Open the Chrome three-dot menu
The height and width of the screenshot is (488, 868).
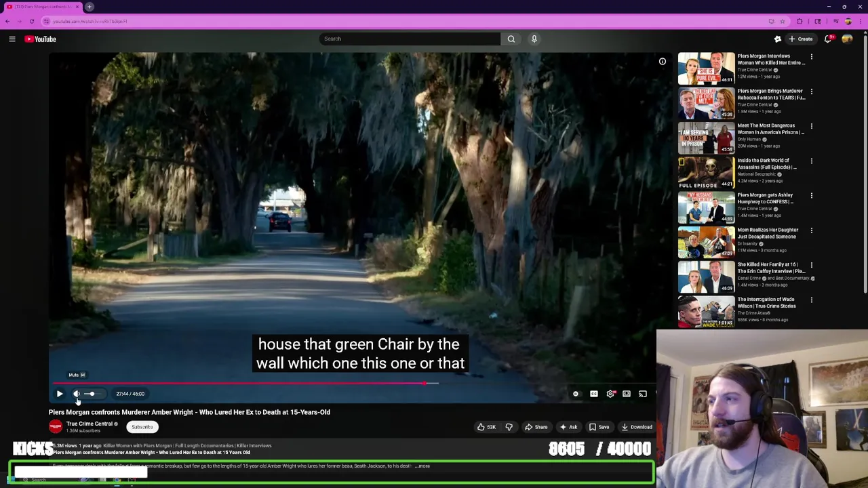point(861,21)
